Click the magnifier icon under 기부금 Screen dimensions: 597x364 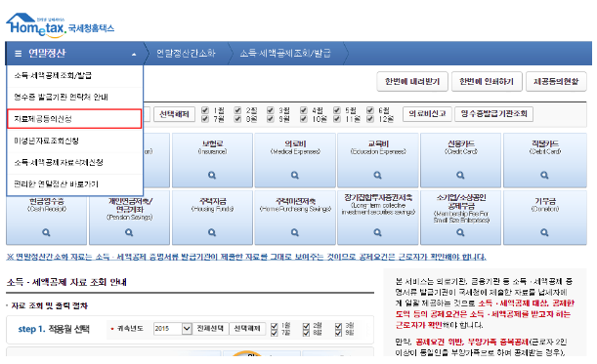click(x=544, y=232)
